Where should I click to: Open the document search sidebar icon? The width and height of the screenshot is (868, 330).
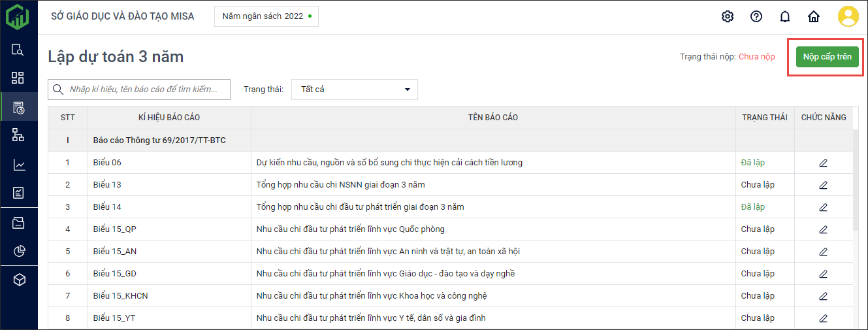[x=18, y=50]
